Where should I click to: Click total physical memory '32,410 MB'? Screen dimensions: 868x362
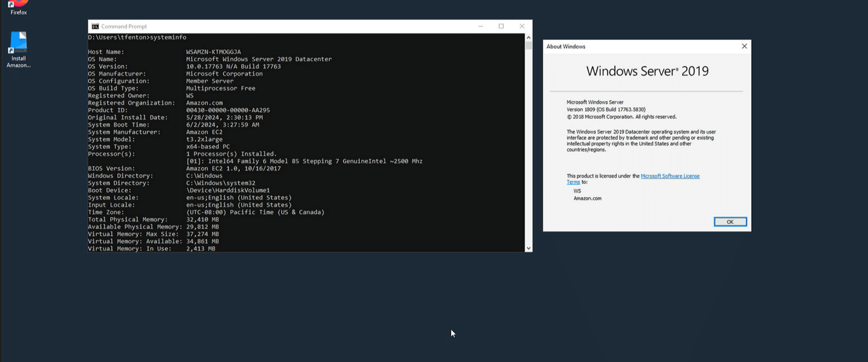tap(203, 219)
